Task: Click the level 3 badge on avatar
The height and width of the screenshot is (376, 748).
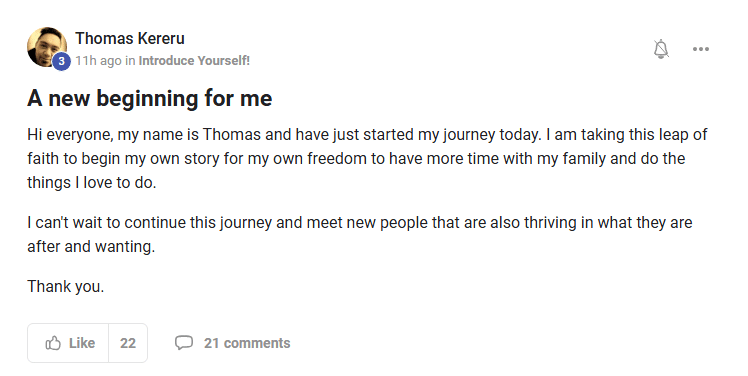Action: [61, 61]
